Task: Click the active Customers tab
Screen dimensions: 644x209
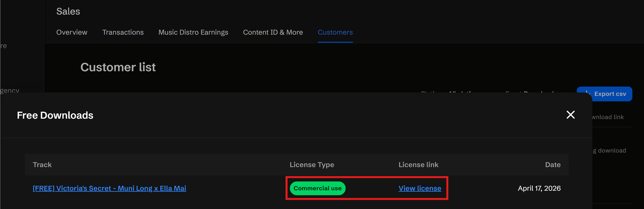Action: click(x=335, y=32)
